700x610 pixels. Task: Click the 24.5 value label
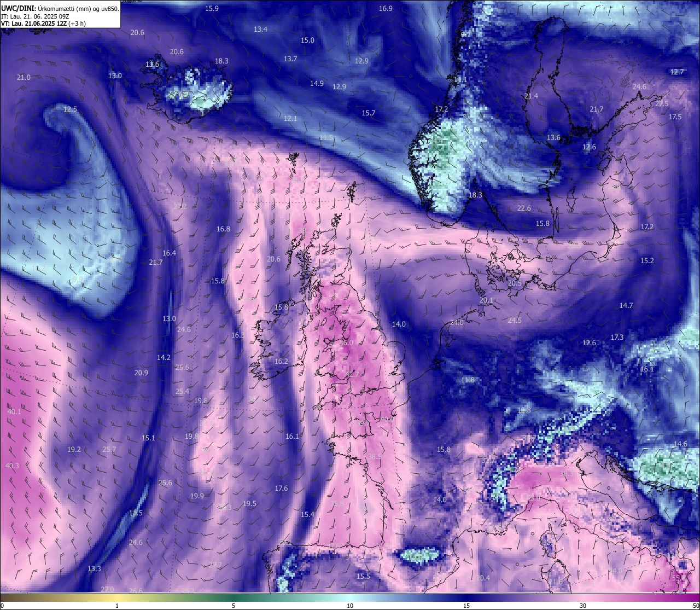coord(515,321)
